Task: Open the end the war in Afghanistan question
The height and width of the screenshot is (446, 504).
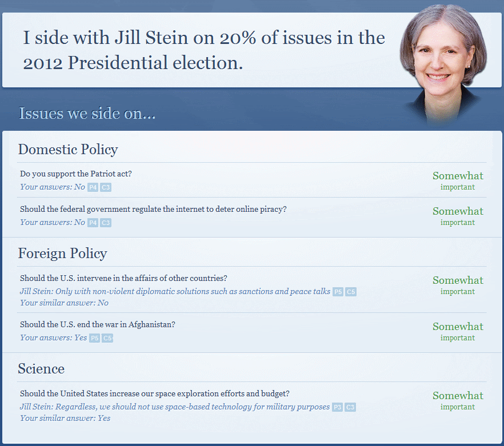Action: (x=97, y=324)
